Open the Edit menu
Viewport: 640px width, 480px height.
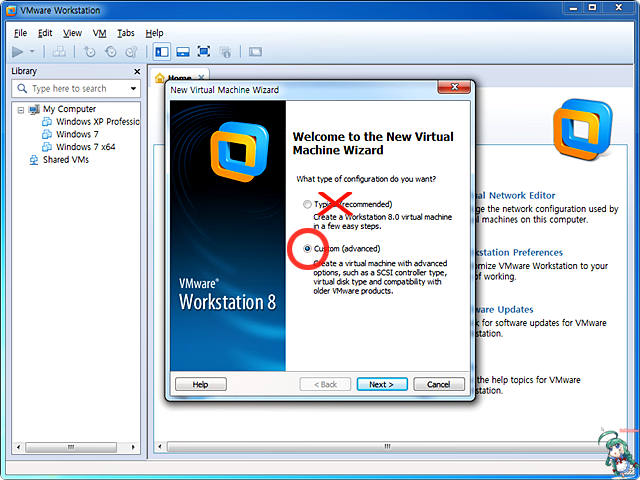(45, 33)
